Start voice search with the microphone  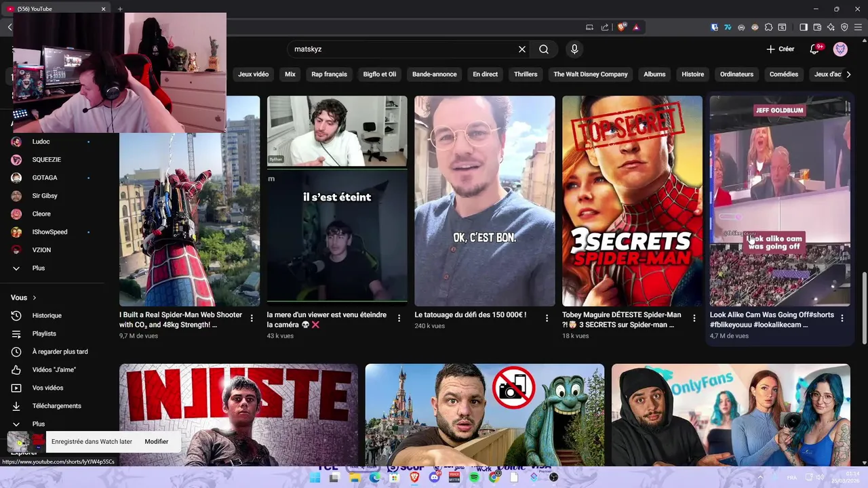(574, 49)
